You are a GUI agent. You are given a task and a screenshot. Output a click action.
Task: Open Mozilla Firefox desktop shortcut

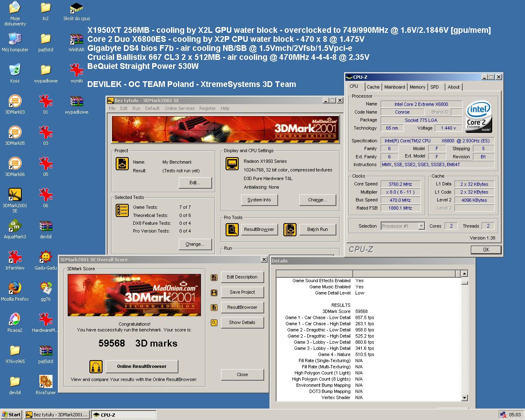pyautogui.click(x=15, y=292)
